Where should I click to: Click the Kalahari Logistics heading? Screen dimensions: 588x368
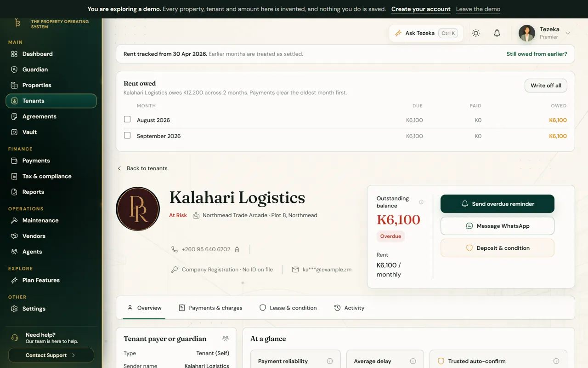point(237,198)
